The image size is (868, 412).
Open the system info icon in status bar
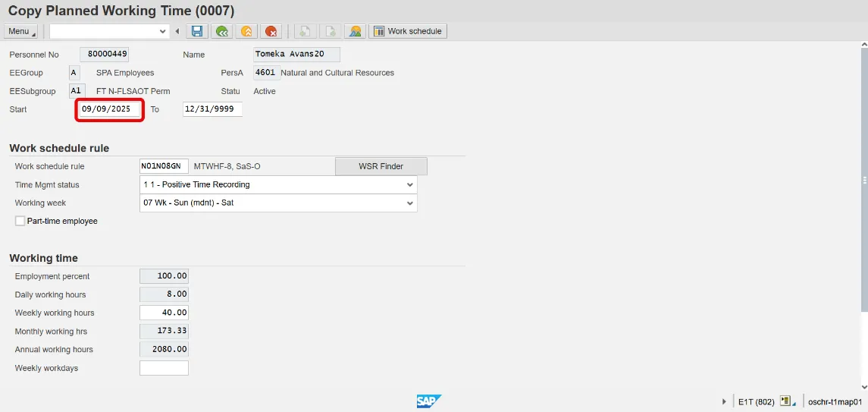(x=786, y=401)
